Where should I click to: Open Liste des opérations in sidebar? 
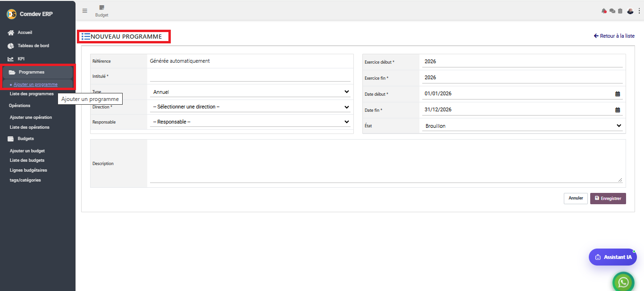[30, 127]
